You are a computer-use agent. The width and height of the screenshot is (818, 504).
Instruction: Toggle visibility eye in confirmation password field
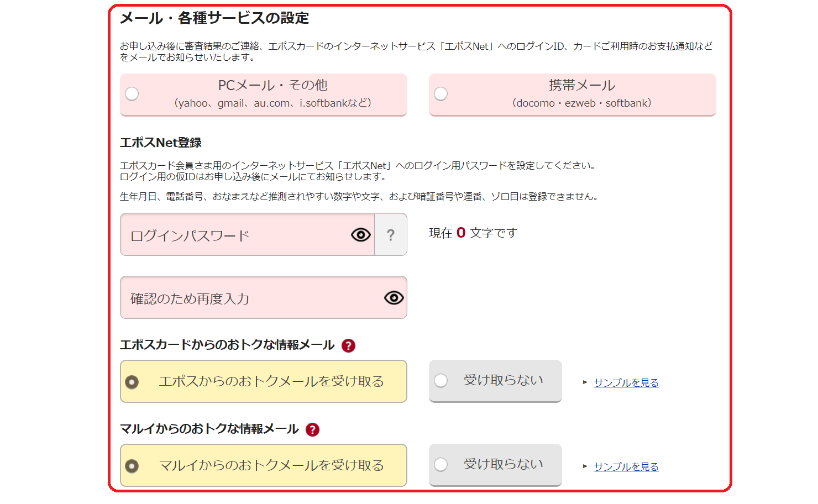click(394, 298)
